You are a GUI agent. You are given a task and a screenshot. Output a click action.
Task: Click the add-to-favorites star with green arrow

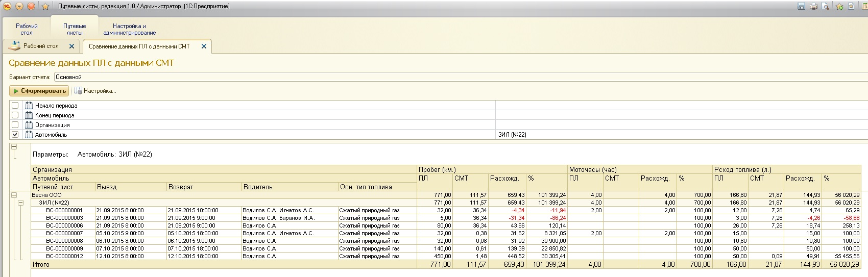point(839,6)
